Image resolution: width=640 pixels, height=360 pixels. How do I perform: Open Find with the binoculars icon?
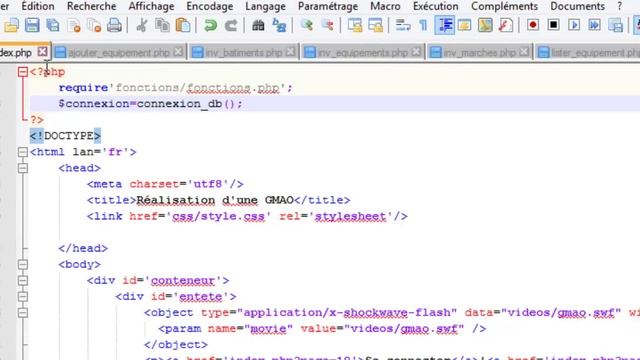258,25
